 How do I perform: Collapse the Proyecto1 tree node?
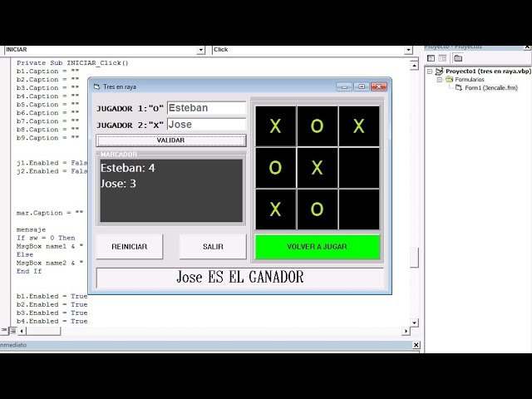430,71
